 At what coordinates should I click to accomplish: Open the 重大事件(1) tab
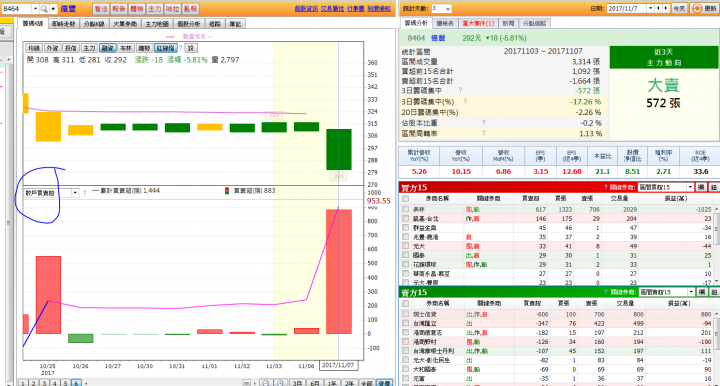[478, 23]
